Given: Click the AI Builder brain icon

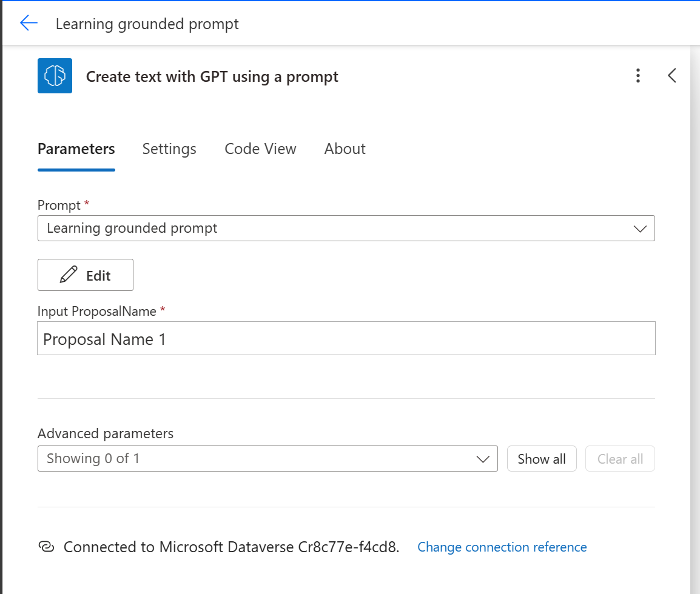Looking at the screenshot, I should (x=55, y=76).
